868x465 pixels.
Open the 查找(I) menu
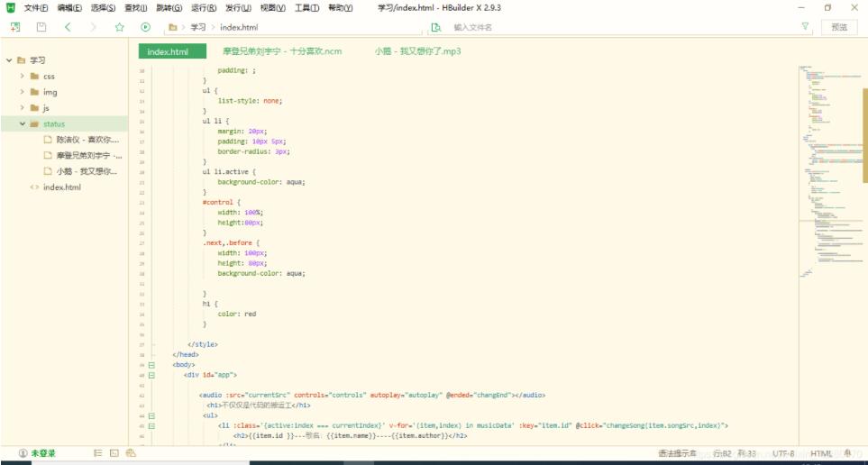pos(135,8)
